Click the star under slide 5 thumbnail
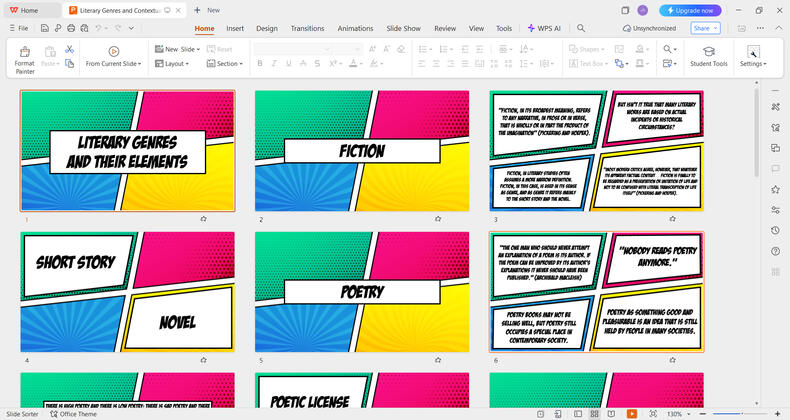The height and width of the screenshot is (420, 790). point(438,360)
